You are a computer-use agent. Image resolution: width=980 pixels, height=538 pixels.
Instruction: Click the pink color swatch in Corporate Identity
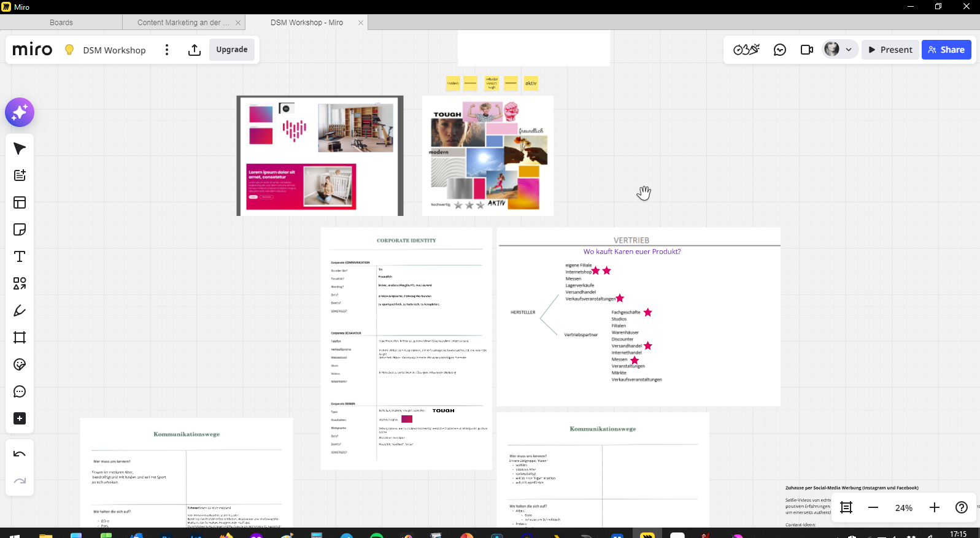tap(407, 419)
